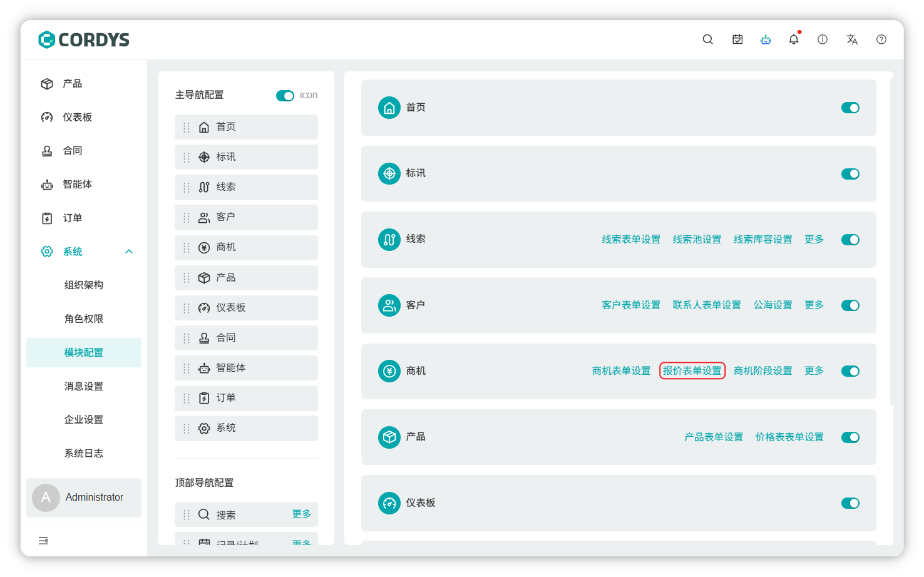
Task: Go to 组织架构 submenu
Action: [x=84, y=285]
